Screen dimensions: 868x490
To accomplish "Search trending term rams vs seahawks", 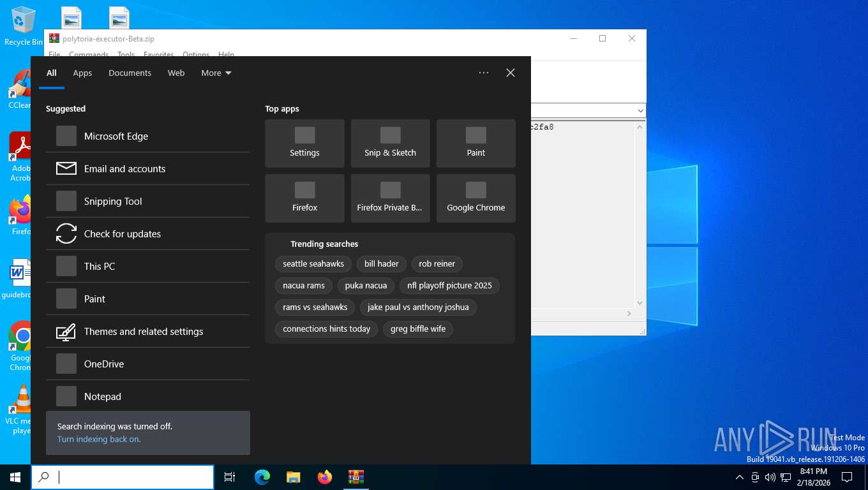I will coord(315,307).
